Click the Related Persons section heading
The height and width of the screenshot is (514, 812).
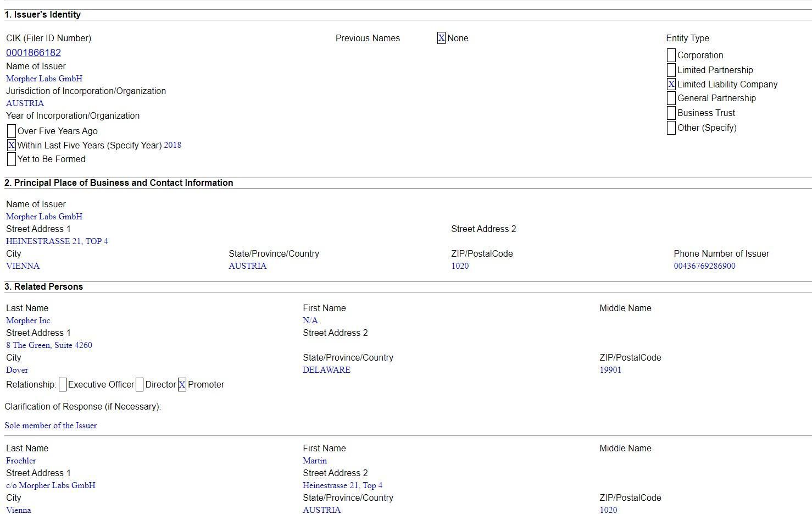point(43,286)
